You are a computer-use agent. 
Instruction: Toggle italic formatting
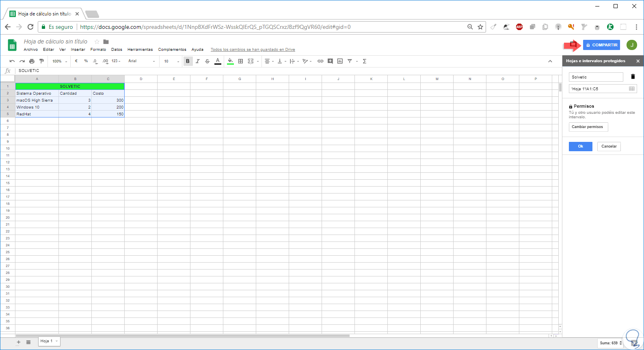[x=197, y=61]
